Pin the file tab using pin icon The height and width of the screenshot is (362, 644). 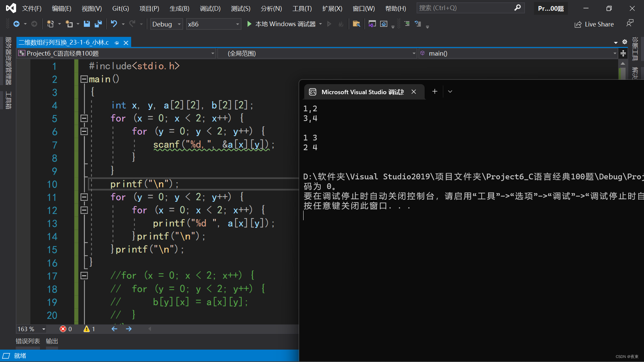point(116,43)
